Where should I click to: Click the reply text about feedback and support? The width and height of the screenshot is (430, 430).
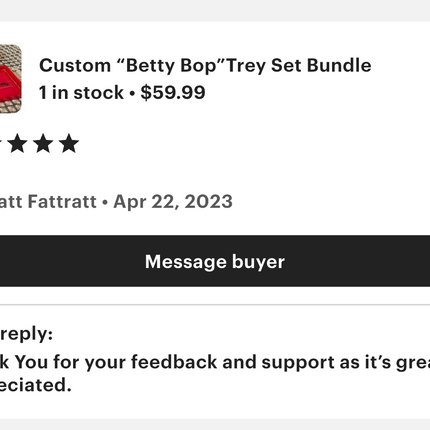(215, 362)
